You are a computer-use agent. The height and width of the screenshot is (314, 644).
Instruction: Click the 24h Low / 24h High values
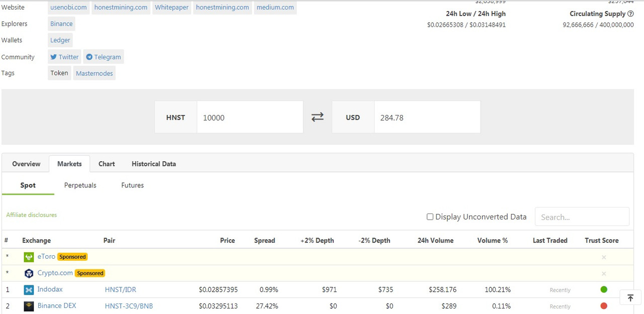tap(466, 25)
